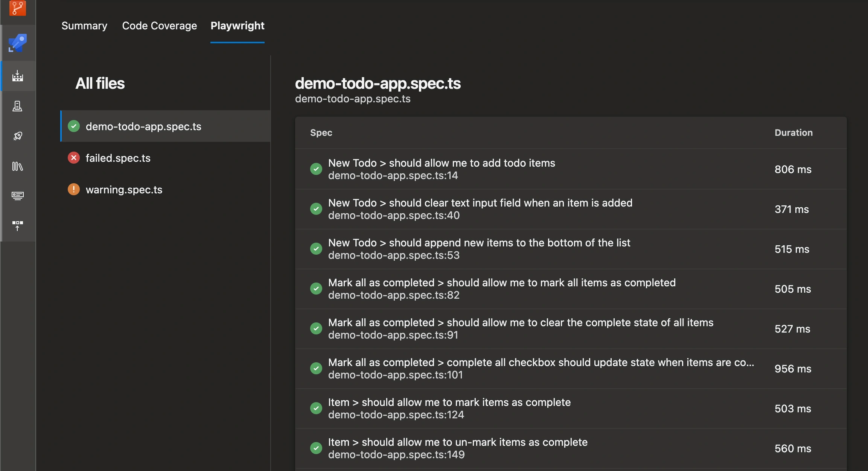Open 'should append new items to the bottom of the list'
Screen dimensions: 868x471
[x=479, y=243]
